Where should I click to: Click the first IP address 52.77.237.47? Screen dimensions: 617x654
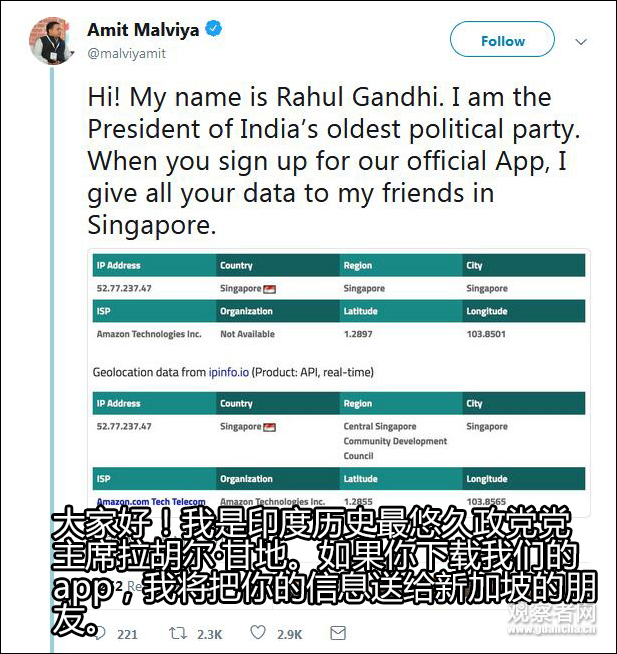[x=124, y=289]
